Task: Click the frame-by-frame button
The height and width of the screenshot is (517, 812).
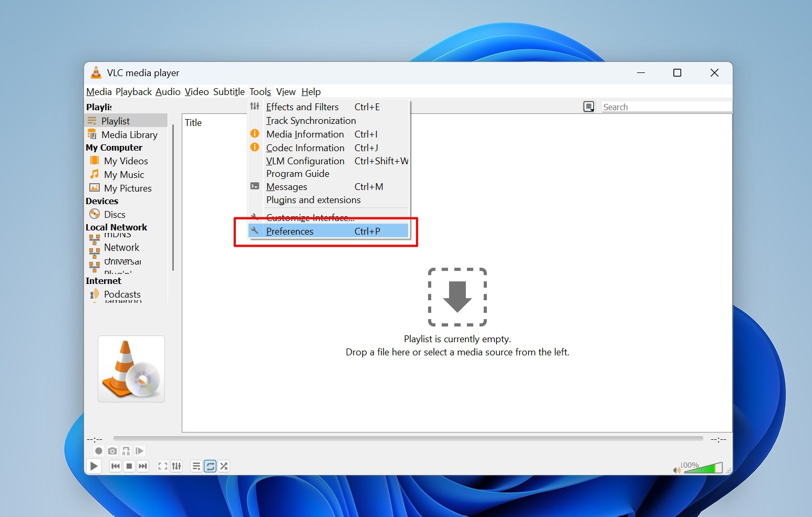Action: pyautogui.click(x=139, y=451)
